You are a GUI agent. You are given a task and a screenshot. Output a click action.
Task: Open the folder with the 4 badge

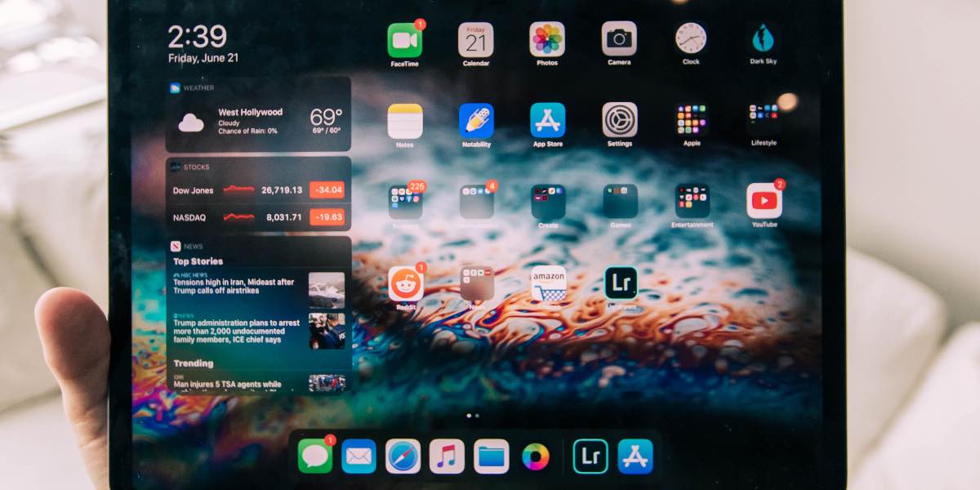tap(477, 202)
